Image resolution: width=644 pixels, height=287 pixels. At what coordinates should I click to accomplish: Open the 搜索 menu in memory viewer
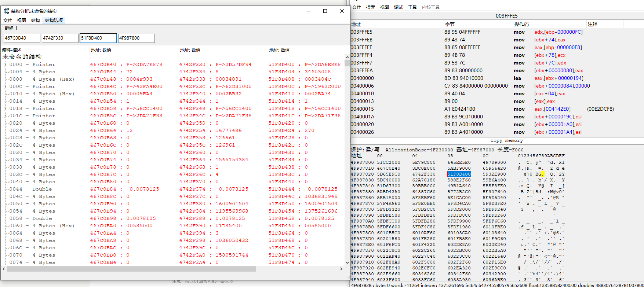click(x=371, y=7)
